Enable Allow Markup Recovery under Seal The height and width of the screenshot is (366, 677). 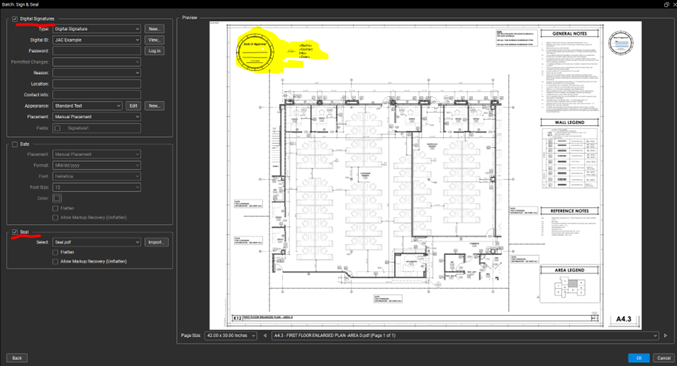pyautogui.click(x=55, y=262)
